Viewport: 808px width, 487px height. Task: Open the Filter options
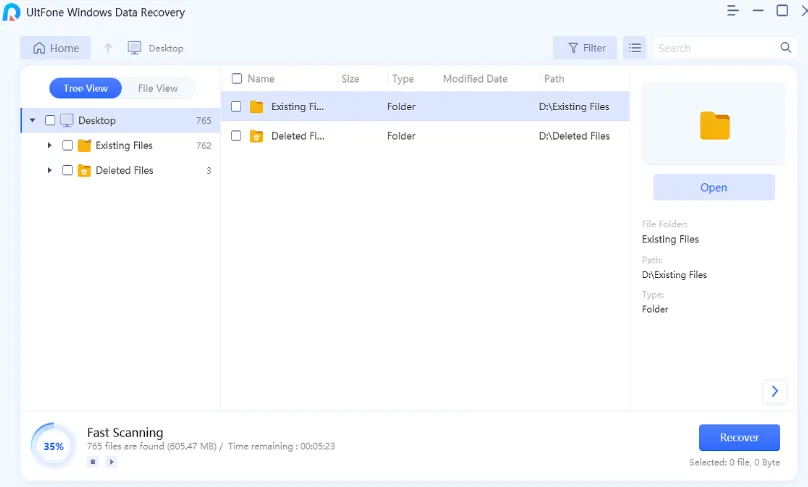585,48
